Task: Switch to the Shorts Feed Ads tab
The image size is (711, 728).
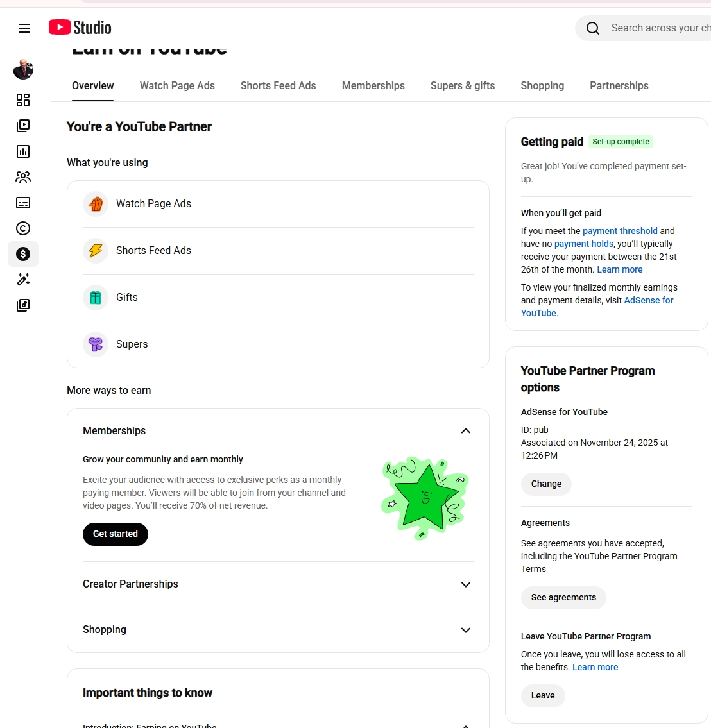Action: pos(278,86)
